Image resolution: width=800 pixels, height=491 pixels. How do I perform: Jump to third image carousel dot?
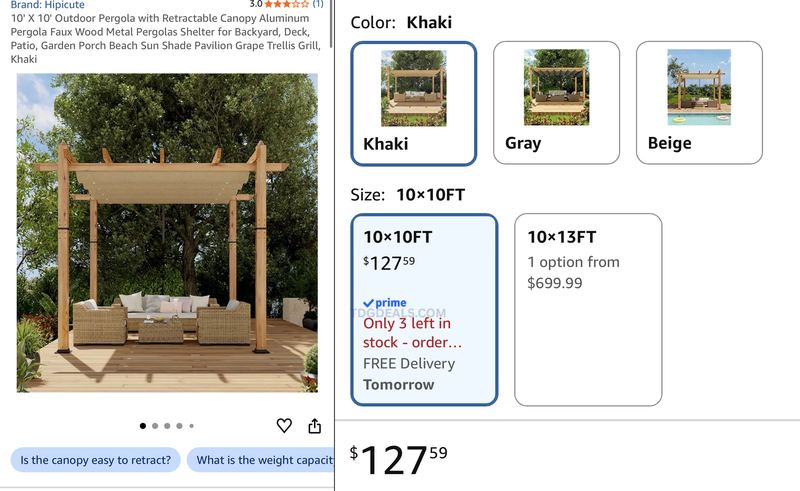tap(167, 426)
